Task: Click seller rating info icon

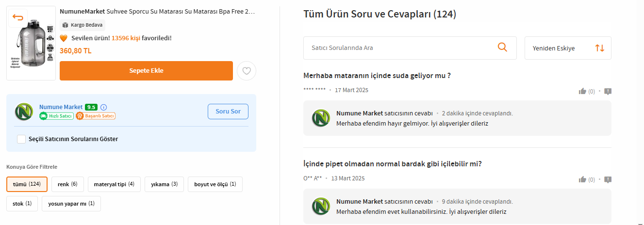Action: 103,107
